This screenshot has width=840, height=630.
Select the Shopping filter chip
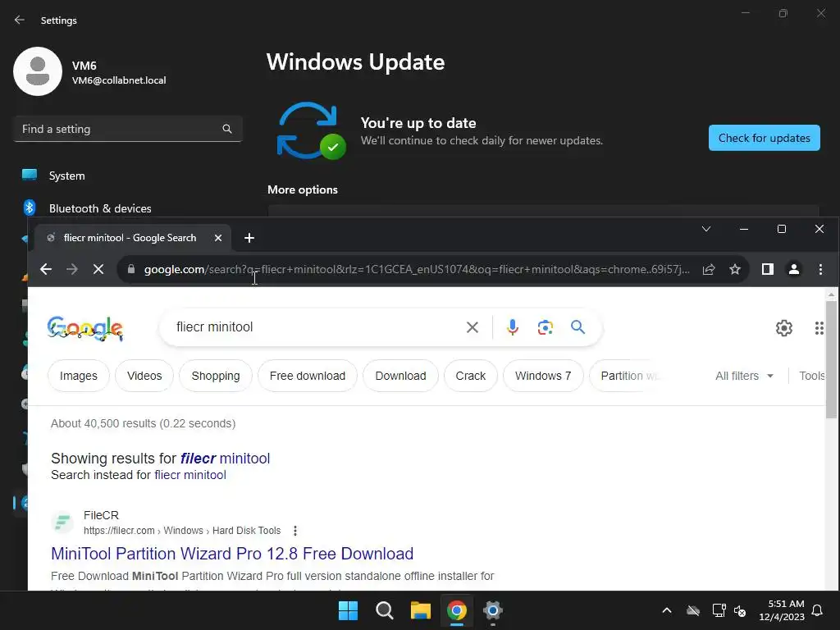point(216,376)
